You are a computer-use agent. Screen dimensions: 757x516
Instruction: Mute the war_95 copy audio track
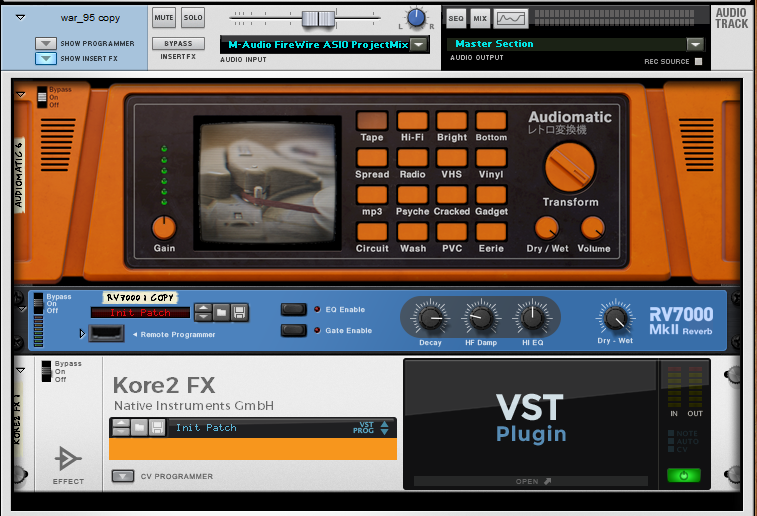point(164,18)
